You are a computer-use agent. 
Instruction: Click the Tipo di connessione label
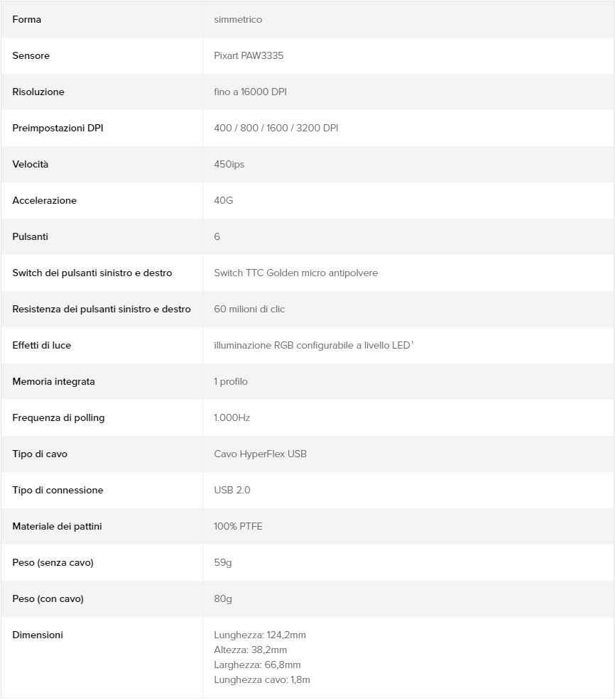tap(58, 490)
